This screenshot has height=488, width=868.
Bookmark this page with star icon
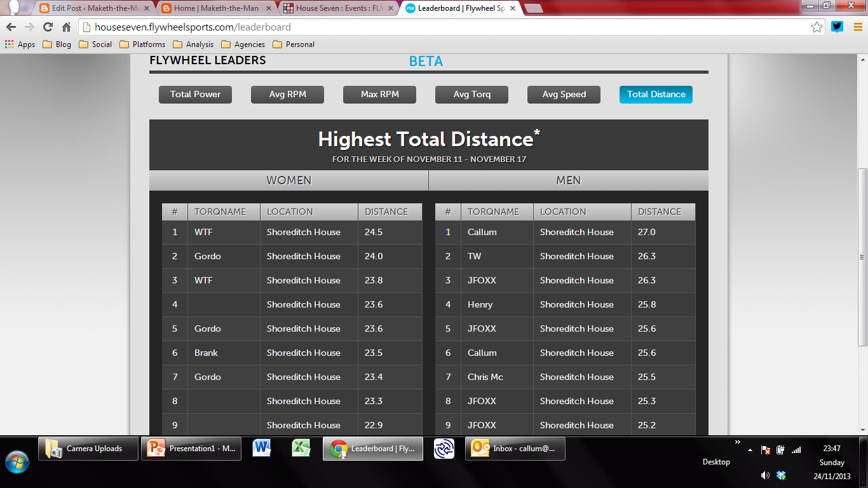[x=817, y=27]
